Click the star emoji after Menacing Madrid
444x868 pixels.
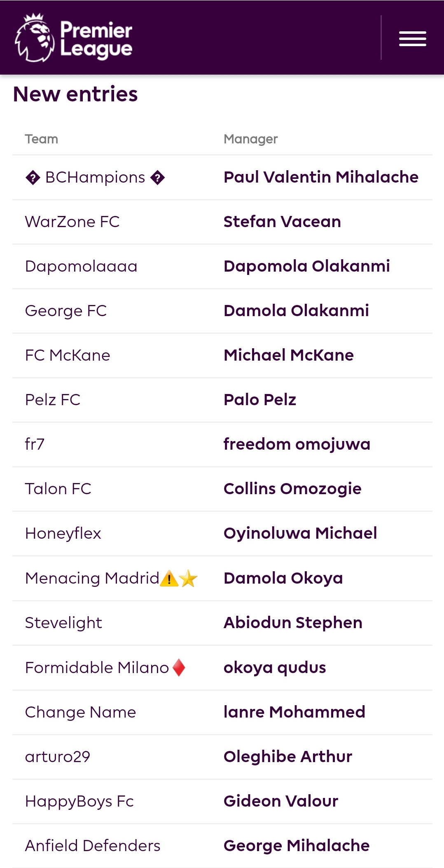tap(188, 578)
